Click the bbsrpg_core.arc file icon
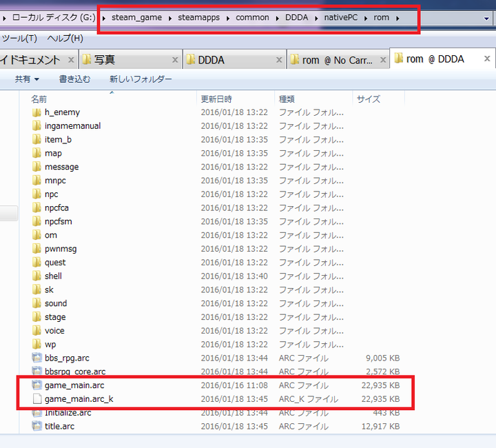496x448 pixels. (x=37, y=371)
